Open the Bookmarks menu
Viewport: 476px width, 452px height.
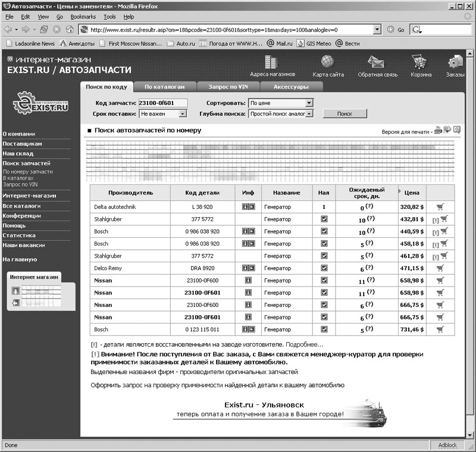pyautogui.click(x=83, y=17)
